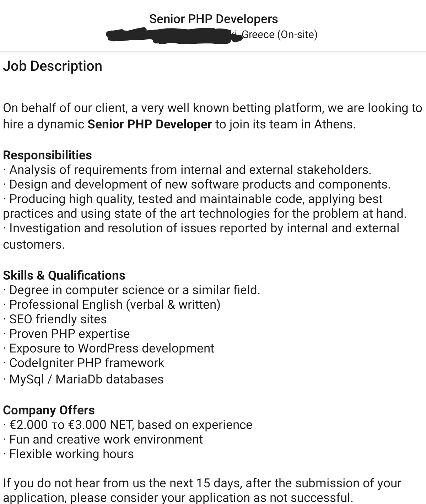Click the blacked-out company name area
426x504 pixels.
173,36
